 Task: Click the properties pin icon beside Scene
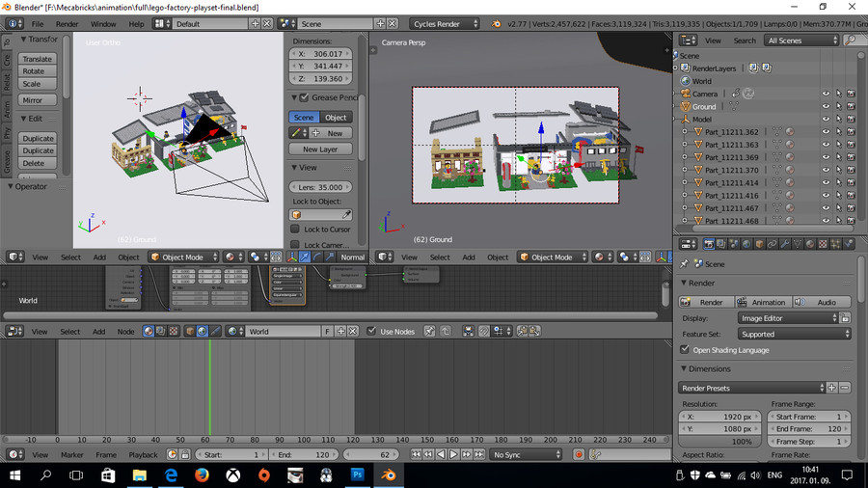pyautogui.click(x=684, y=264)
